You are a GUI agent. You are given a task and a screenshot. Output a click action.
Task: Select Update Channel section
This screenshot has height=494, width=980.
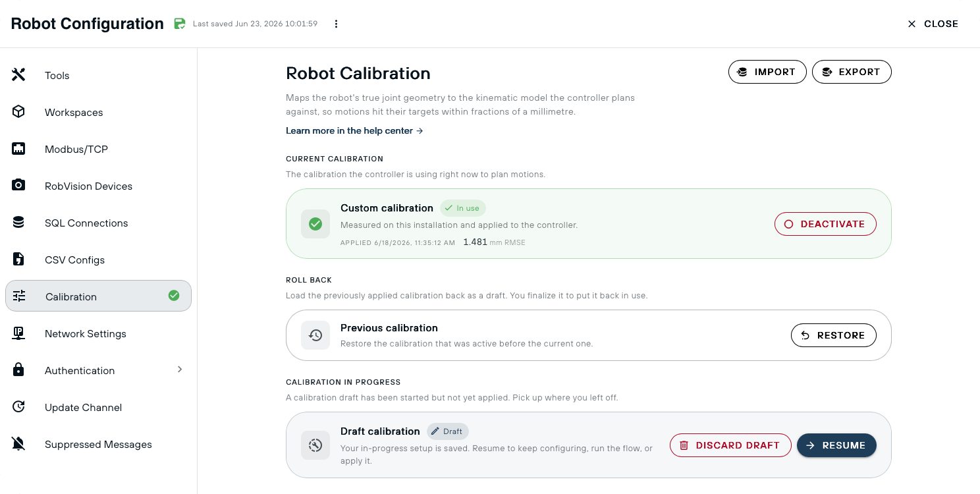point(99,407)
